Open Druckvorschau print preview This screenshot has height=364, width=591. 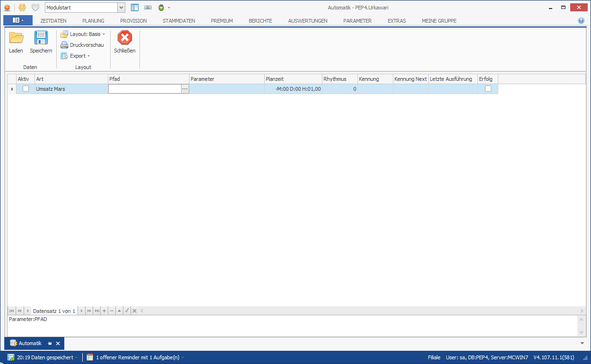pyautogui.click(x=82, y=45)
